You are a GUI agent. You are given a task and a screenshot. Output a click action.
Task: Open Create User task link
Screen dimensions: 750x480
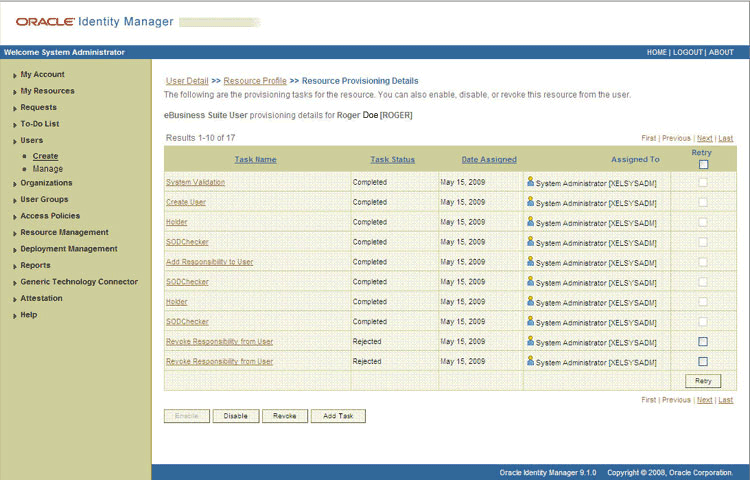[186, 202]
